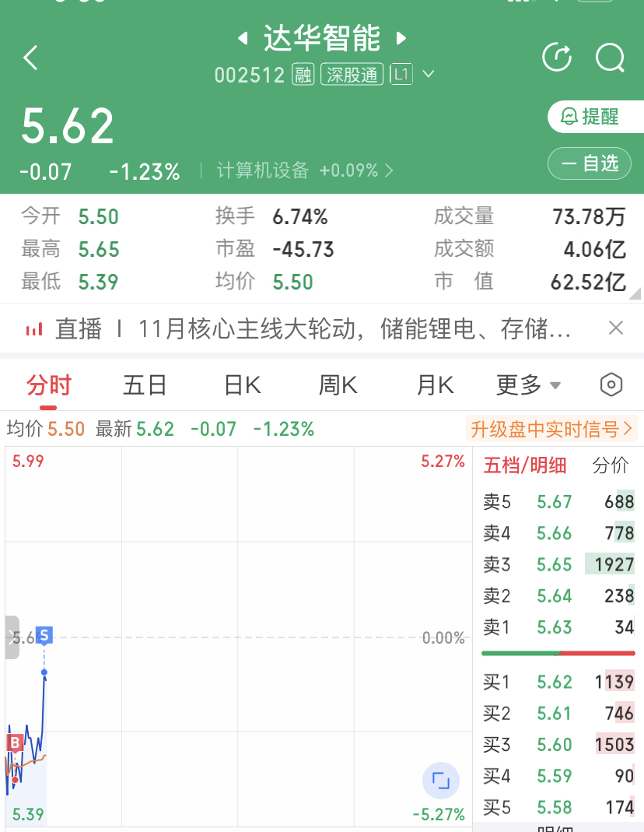Tap 成交额 value 4.06亿

click(x=595, y=249)
